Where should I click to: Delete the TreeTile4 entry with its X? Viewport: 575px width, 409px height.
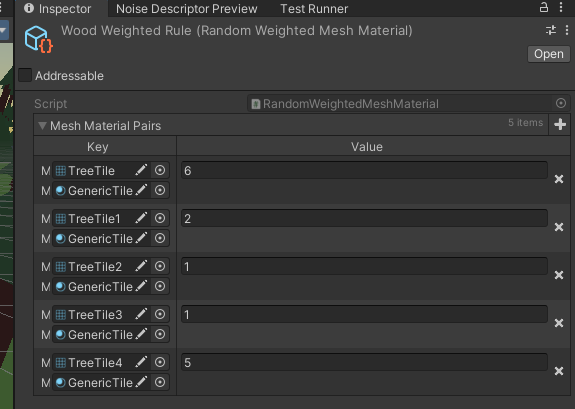point(559,371)
